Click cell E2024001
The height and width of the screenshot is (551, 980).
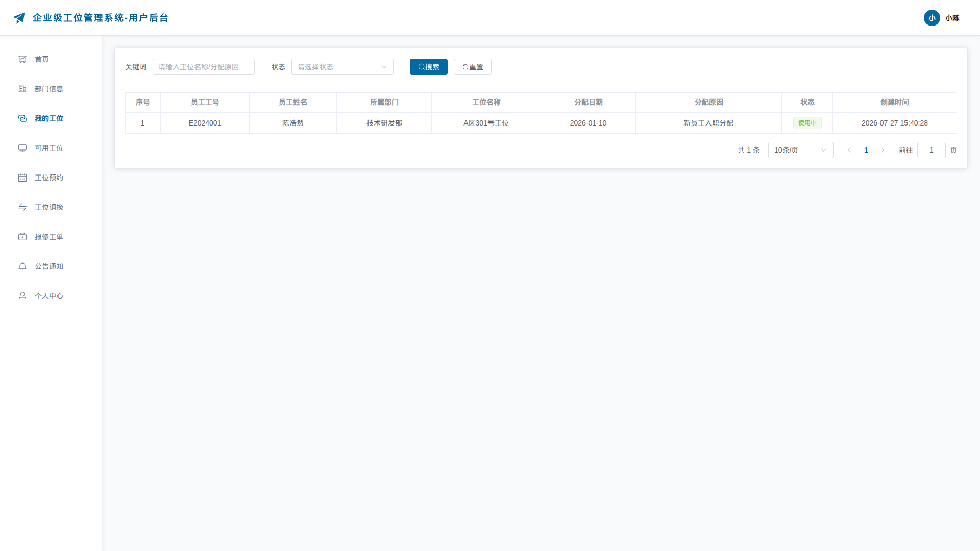tap(205, 123)
